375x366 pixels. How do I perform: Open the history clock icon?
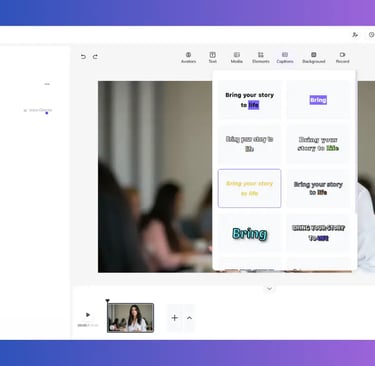tap(372, 35)
